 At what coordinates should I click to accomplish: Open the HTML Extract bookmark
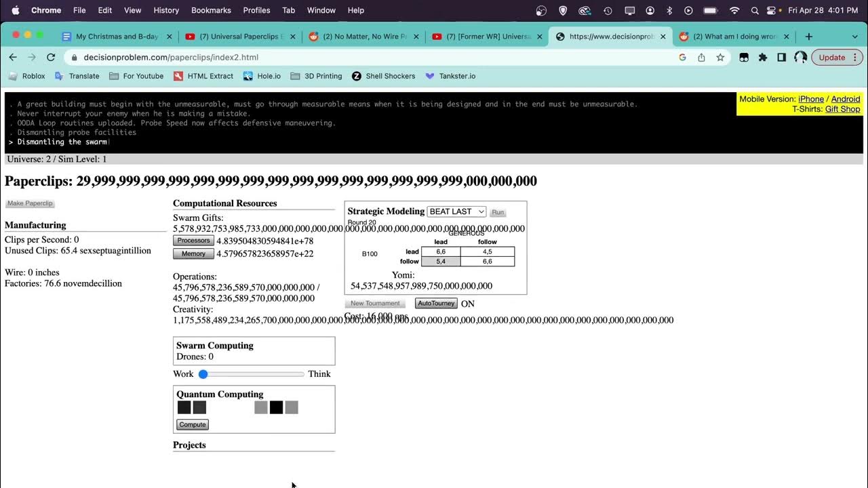tap(203, 76)
